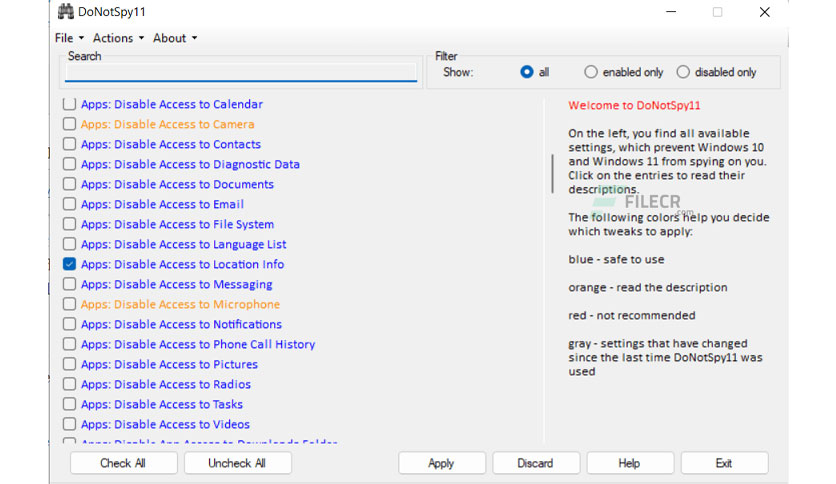Image resolution: width=836 pixels, height=484 pixels.
Task: Check Disable Access to Email checkbox
Action: pos(69,204)
